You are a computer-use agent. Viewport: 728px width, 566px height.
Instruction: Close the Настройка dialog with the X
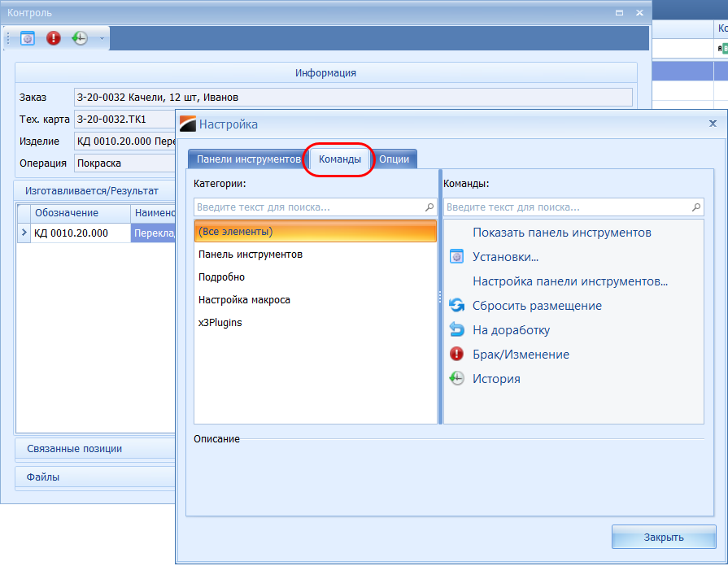(713, 124)
